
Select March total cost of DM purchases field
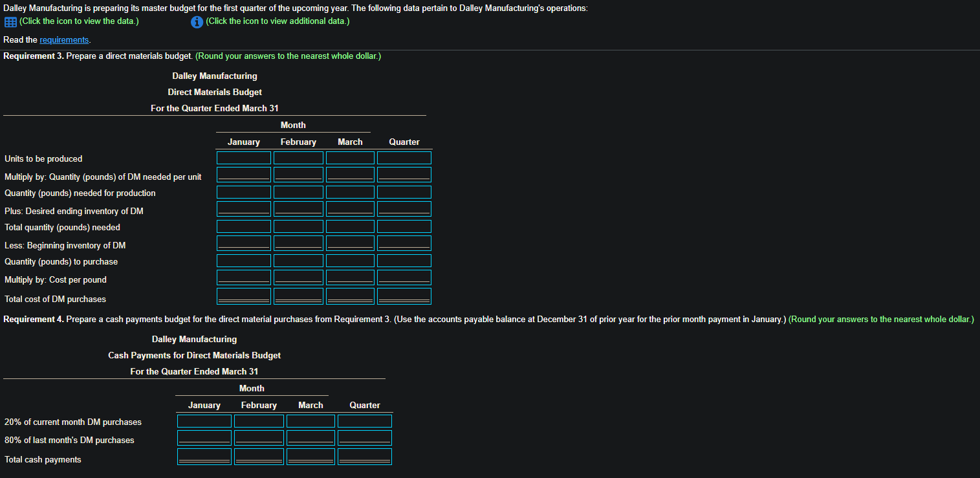click(x=350, y=296)
